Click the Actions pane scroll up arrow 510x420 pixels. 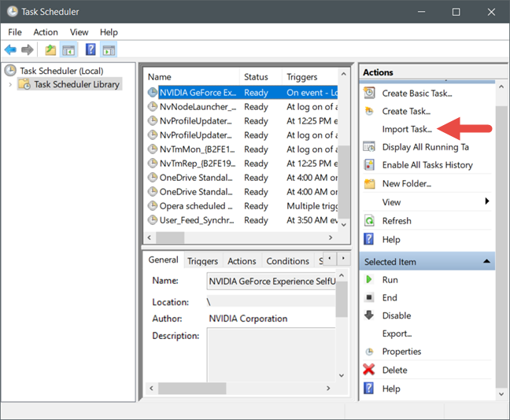pyautogui.click(x=501, y=87)
